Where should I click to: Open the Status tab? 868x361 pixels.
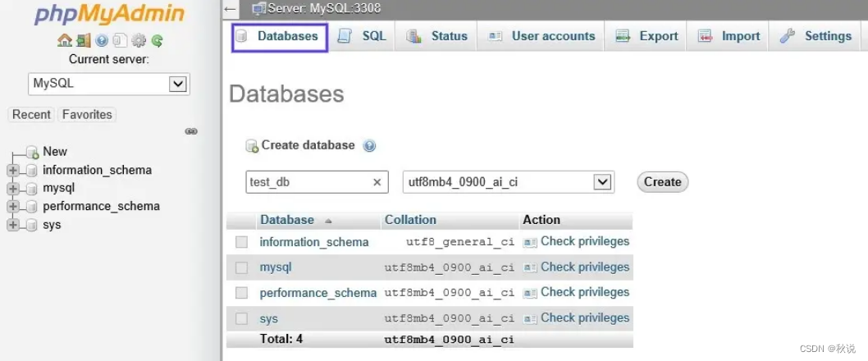click(437, 37)
